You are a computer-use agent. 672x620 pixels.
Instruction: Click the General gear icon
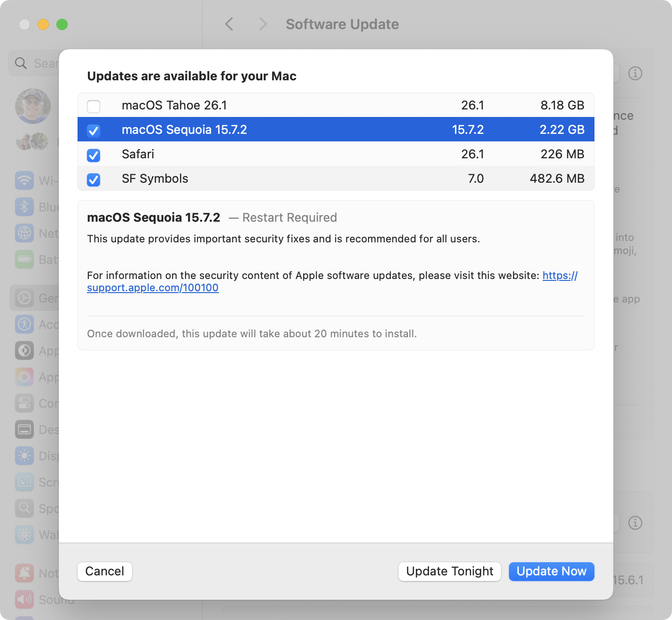[x=24, y=298]
